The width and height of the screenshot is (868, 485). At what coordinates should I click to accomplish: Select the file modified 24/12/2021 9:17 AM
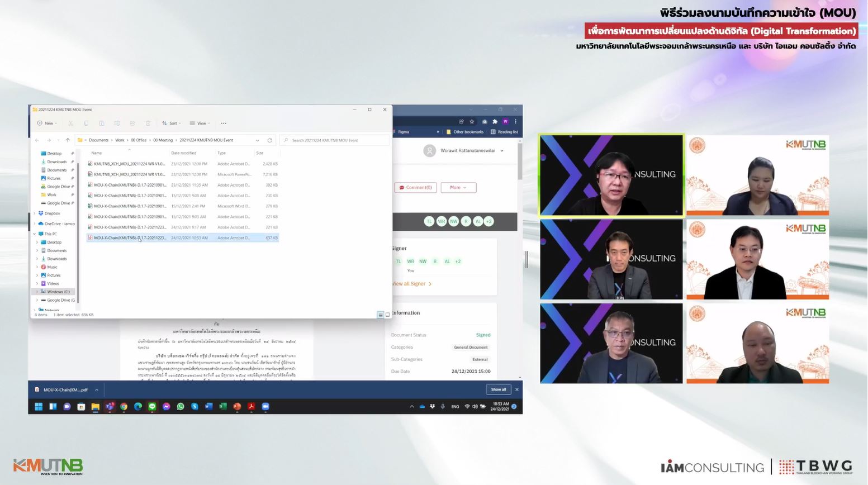pos(183,227)
